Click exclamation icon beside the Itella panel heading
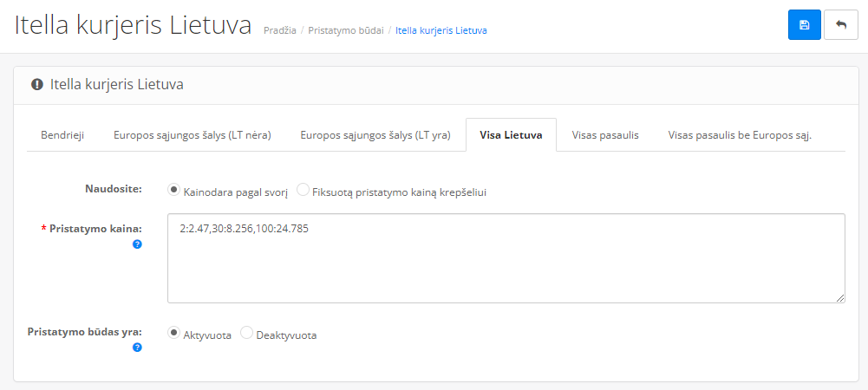Viewport: 868px width, 390px height. (37, 85)
